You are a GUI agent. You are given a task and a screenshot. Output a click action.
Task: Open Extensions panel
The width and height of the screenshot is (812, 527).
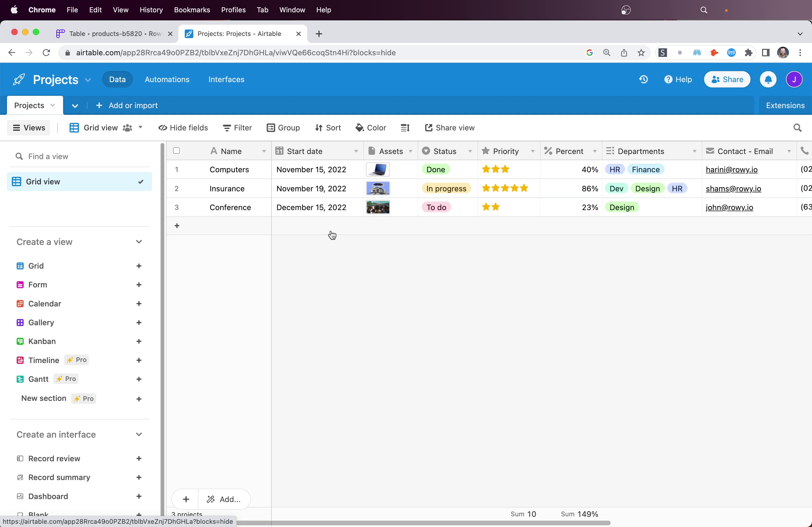pos(785,106)
